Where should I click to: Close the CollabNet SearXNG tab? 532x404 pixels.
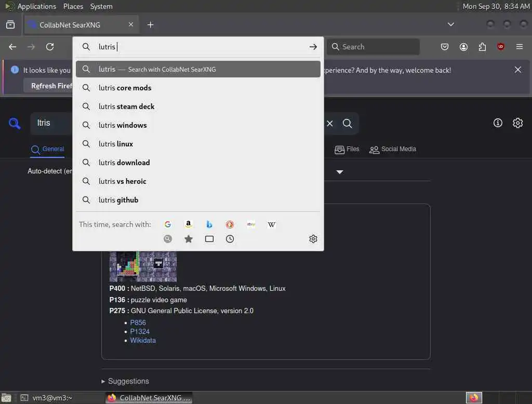click(131, 24)
